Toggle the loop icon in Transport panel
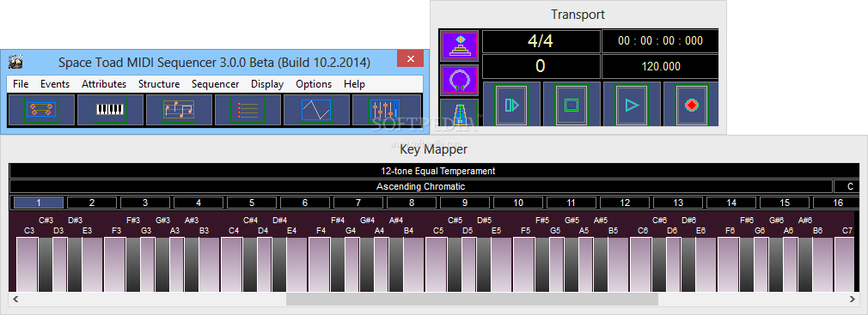The height and width of the screenshot is (315, 868). coord(460,80)
